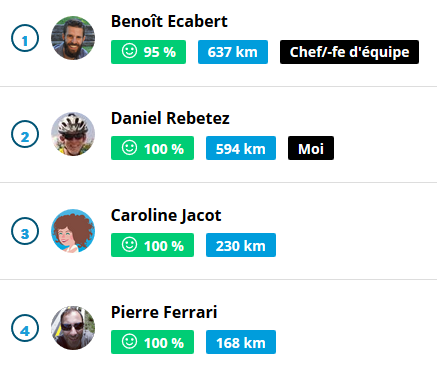Click the rank 3 circle badge
This screenshot has height=366, width=437.
point(25,231)
